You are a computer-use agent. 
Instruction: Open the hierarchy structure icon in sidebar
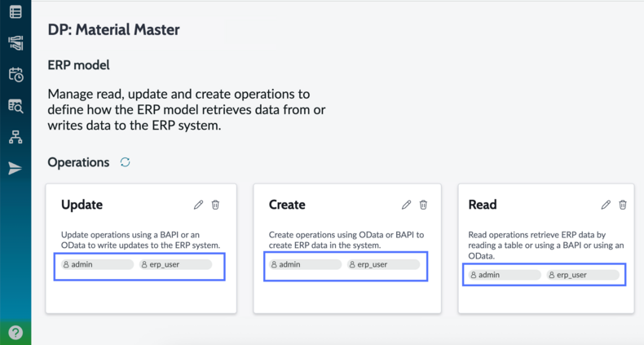click(15, 137)
